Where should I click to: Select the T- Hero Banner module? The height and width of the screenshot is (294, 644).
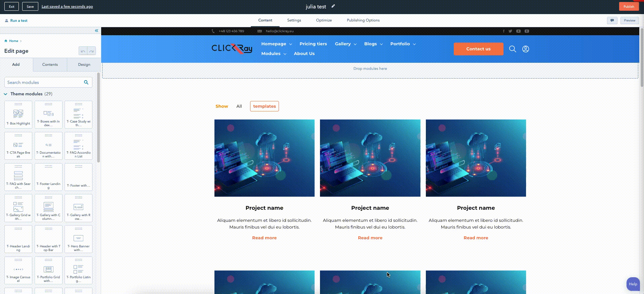click(x=78, y=239)
